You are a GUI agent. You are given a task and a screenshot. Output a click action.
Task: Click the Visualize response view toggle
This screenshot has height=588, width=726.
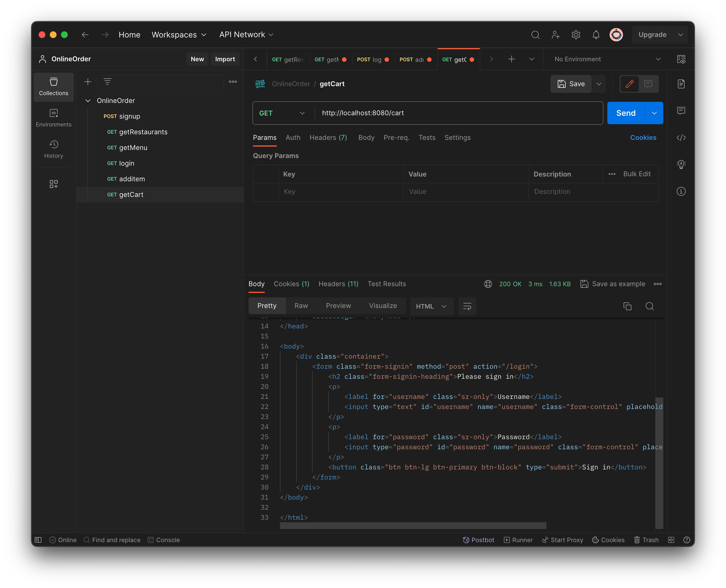(x=383, y=305)
